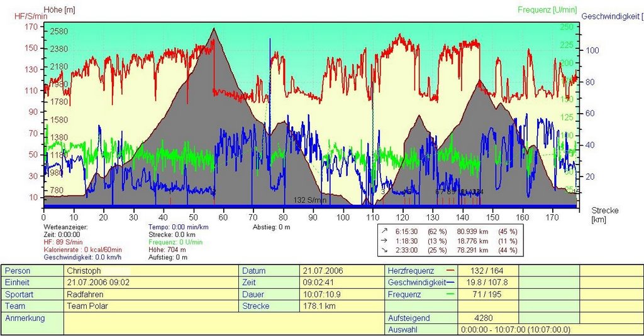Click the 'Person' row label
This screenshot has width=644, height=336.
[x=18, y=271]
